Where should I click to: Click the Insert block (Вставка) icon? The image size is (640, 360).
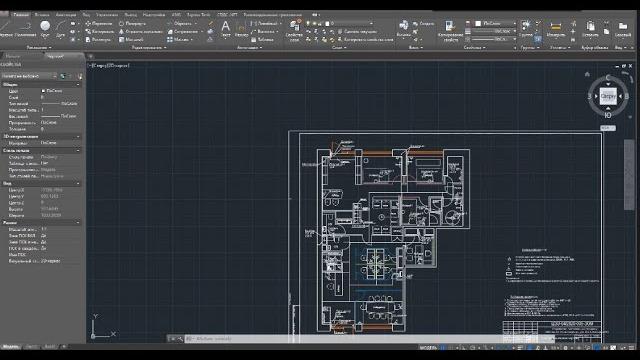tap(403, 28)
